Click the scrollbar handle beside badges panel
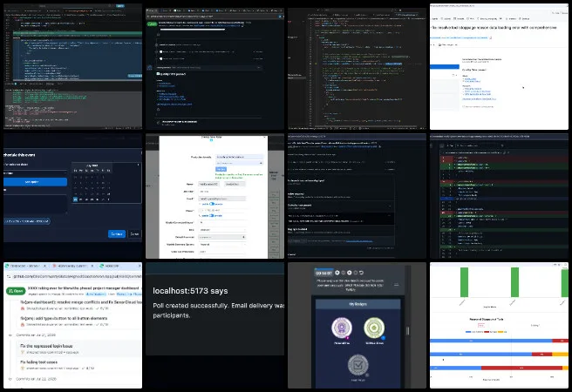This screenshot has height=392, width=572. point(408,330)
